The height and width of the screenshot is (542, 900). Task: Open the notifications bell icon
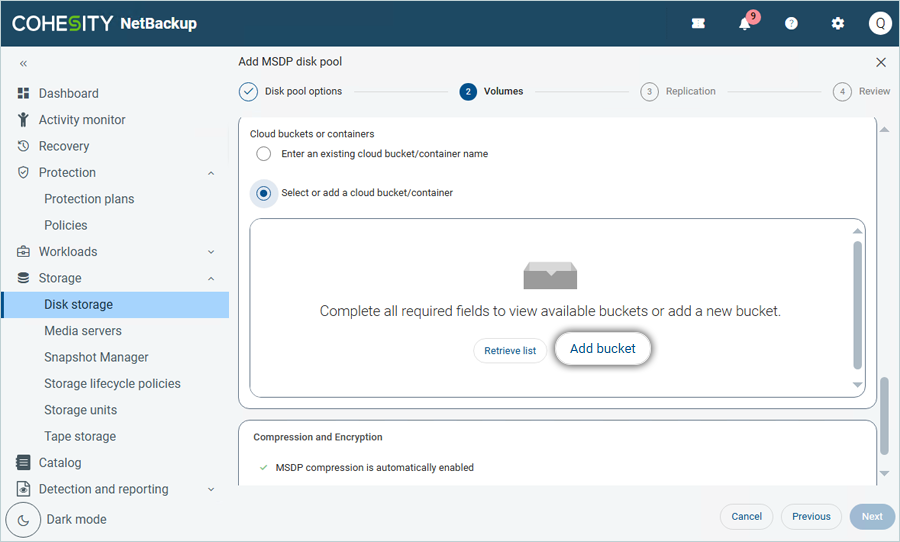pos(745,24)
